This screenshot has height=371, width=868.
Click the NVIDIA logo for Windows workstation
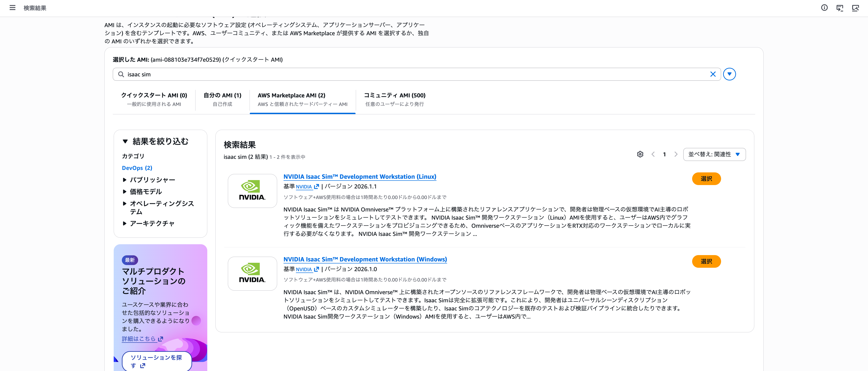tap(252, 273)
